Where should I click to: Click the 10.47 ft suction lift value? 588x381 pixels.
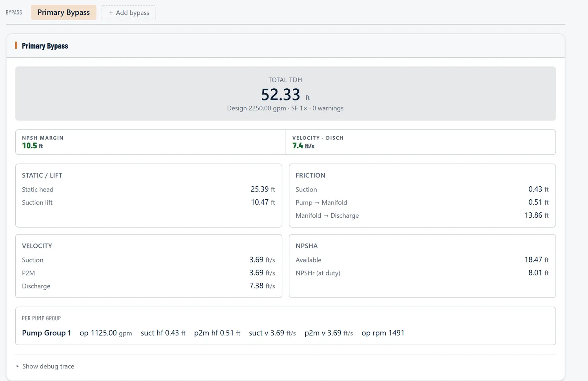[x=263, y=202]
